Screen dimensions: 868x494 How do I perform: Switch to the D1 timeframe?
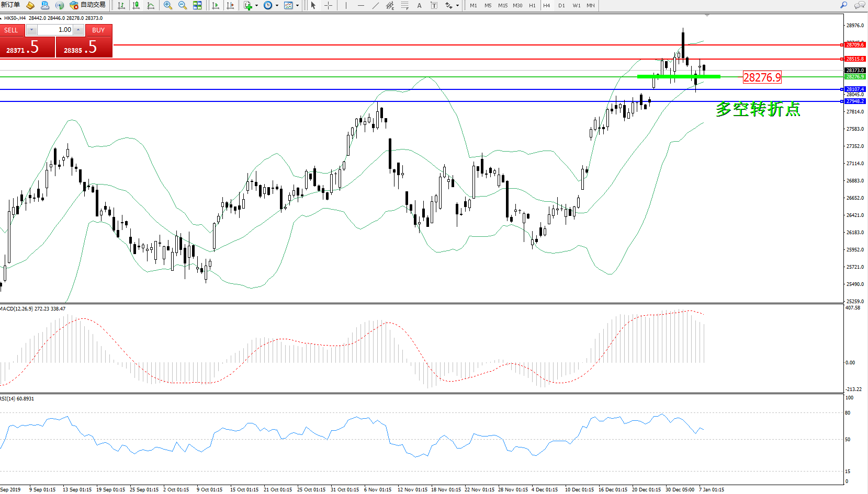pos(561,5)
